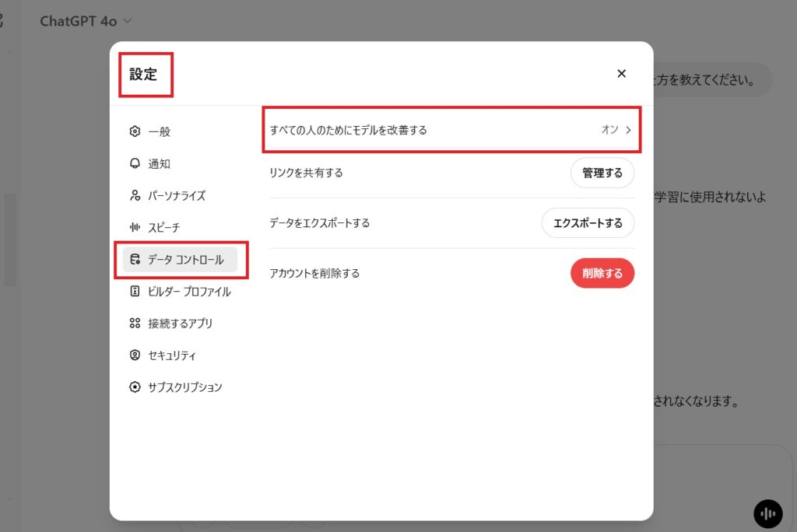Click the 管理する button for shared links

(x=602, y=173)
